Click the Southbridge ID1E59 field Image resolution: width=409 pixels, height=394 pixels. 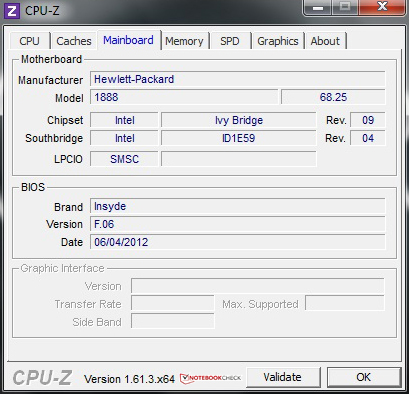239,138
